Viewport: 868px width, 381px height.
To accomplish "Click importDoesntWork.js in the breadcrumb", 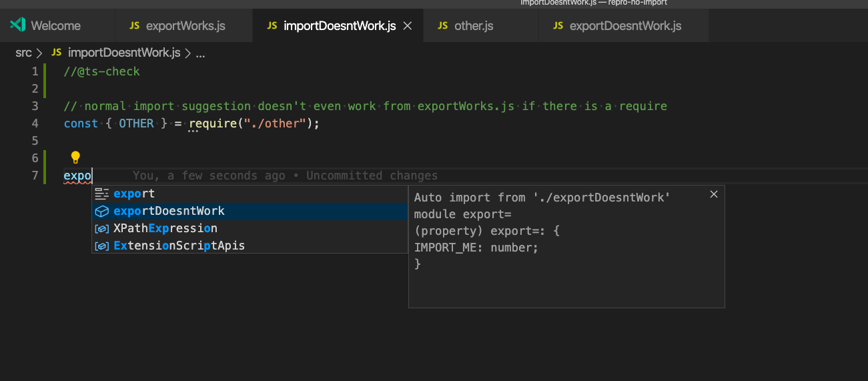I will pos(124,53).
